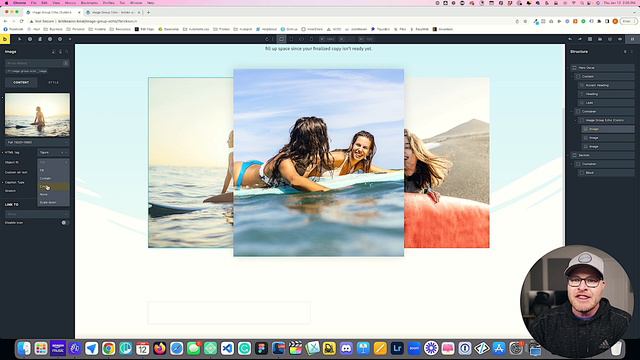Image resolution: width=640 pixels, height=360 pixels.
Task: Open the Frames bookmark folder
Action: [222, 29]
